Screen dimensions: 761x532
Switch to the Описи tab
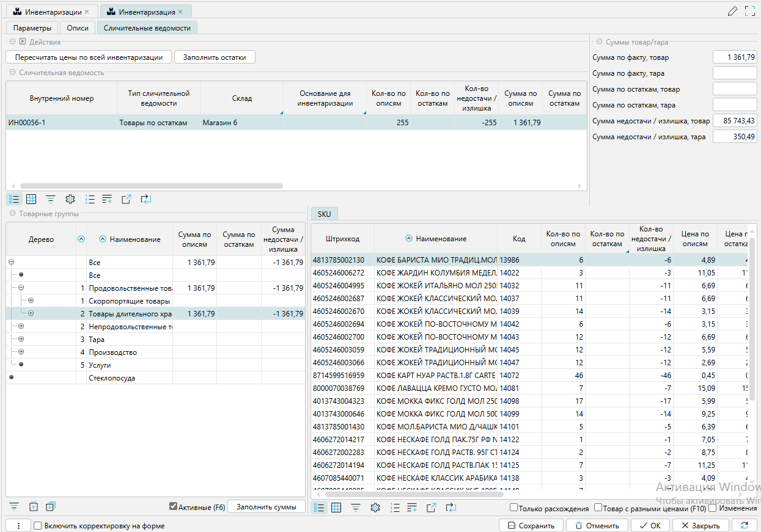pos(78,28)
